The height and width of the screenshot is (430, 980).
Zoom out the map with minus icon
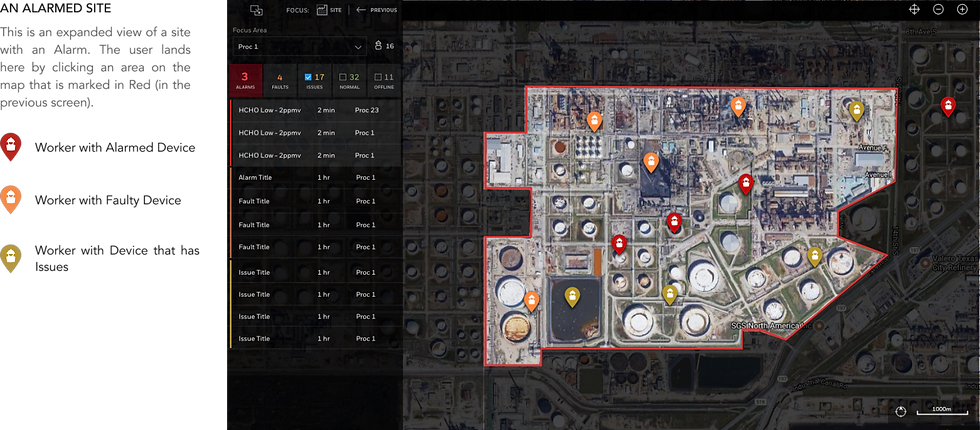(938, 9)
